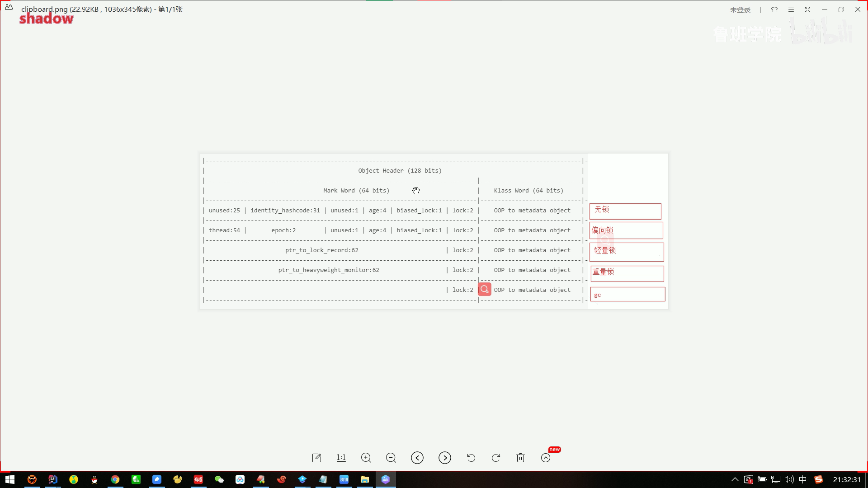Click the red magnifier search button on image
The width and height of the screenshot is (868, 488).
(x=485, y=289)
